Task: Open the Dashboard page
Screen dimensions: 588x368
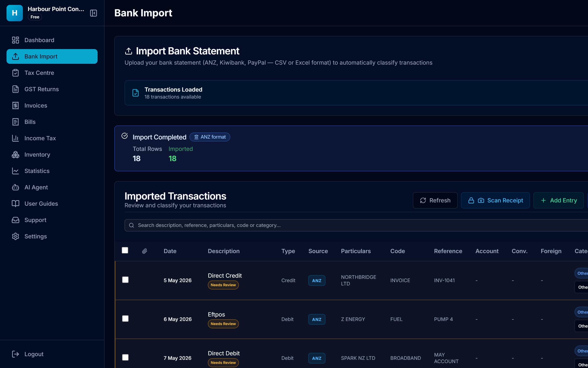Action: point(52,40)
